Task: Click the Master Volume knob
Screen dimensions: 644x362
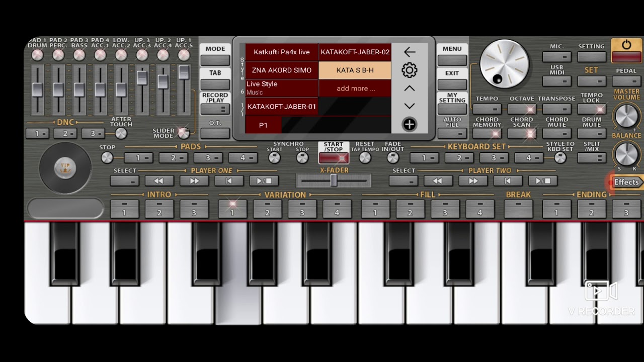Action: [626, 116]
